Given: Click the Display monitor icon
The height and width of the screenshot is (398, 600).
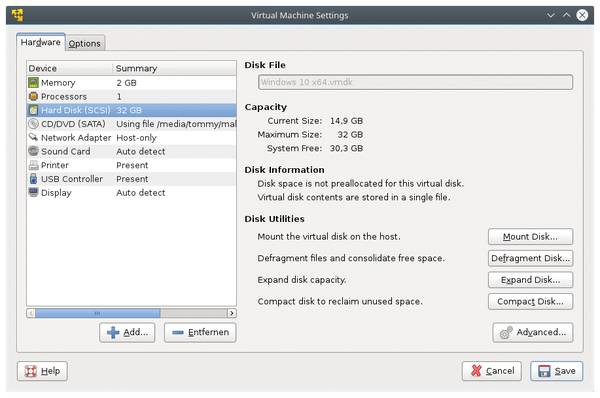Looking at the screenshot, I should click(34, 192).
